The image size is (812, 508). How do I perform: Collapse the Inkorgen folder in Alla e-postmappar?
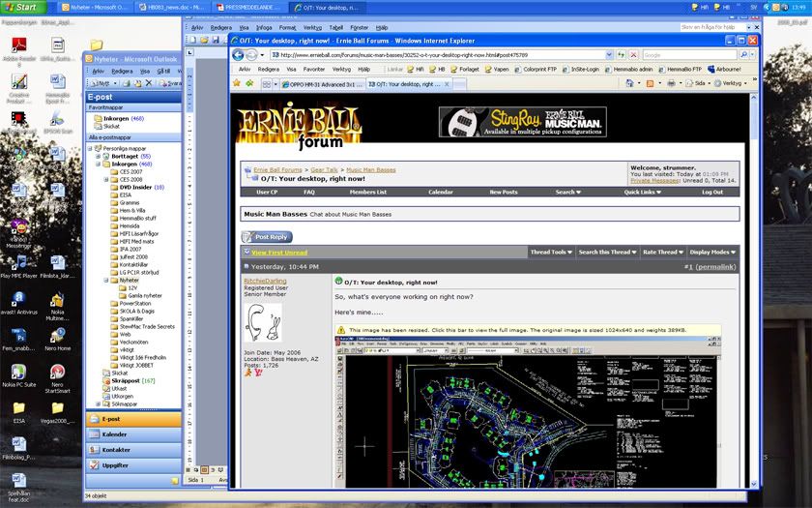click(98, 164)
